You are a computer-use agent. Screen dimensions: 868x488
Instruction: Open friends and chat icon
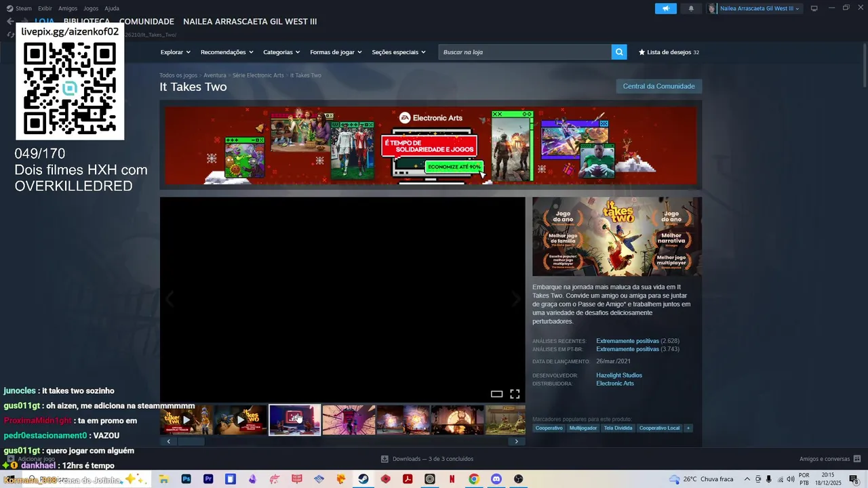click(857, 459)
